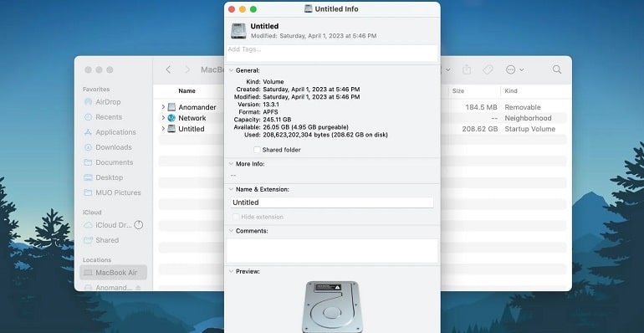Expand the Untitled row in Finder
This screenshot has width=644, height=333.
(x=163, y=129)
